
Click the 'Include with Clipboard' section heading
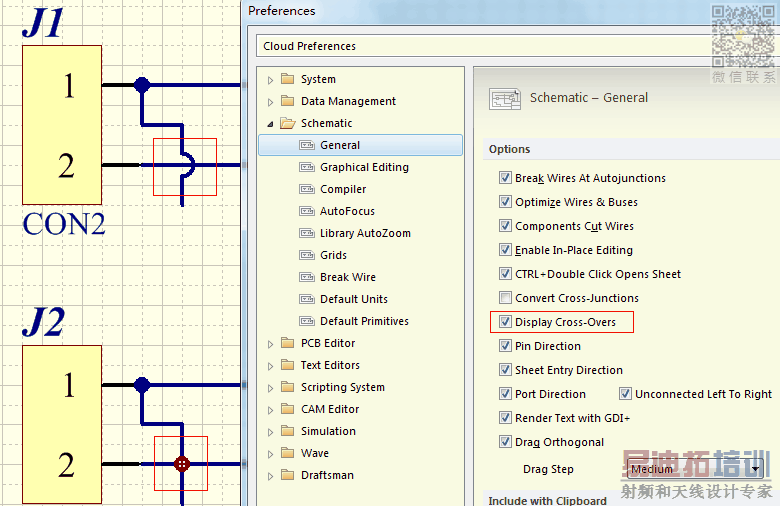point(547,500)
